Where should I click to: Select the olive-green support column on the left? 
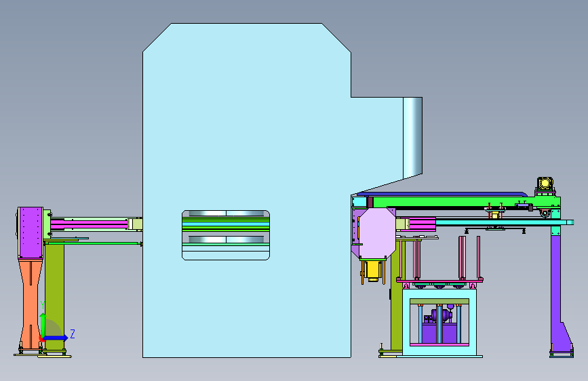pyautogui.click(x=55, y=296)
